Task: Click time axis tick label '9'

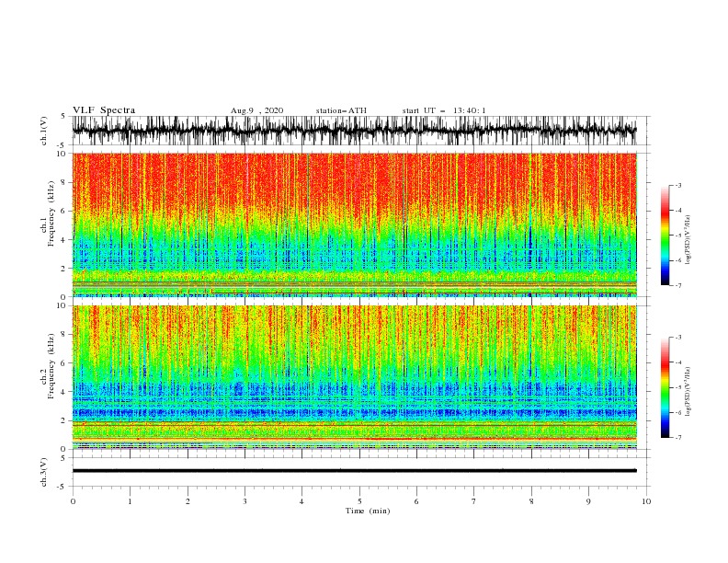Action: (588, 501)
